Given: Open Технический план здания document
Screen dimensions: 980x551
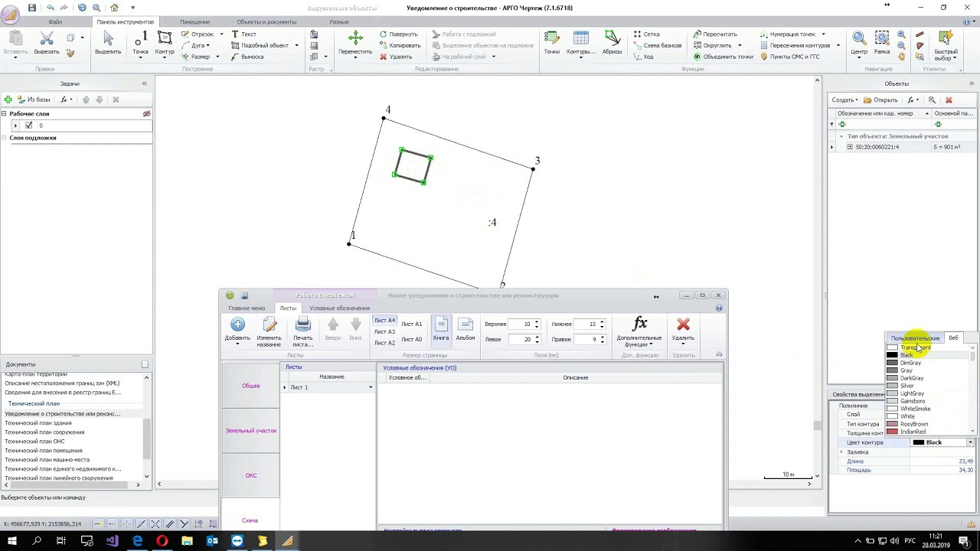Looking at the screenshot, I should (38, 423).
